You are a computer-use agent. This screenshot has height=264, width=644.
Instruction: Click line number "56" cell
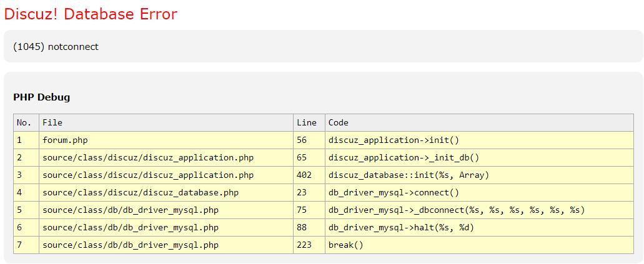click(309, 140)
